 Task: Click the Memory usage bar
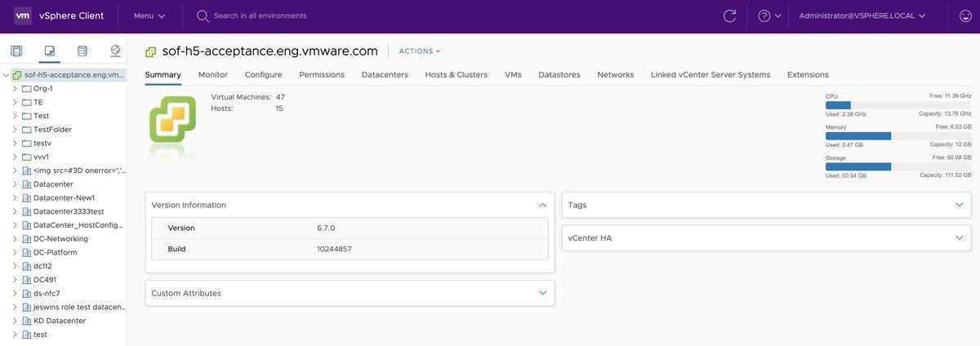coord(898,135)
